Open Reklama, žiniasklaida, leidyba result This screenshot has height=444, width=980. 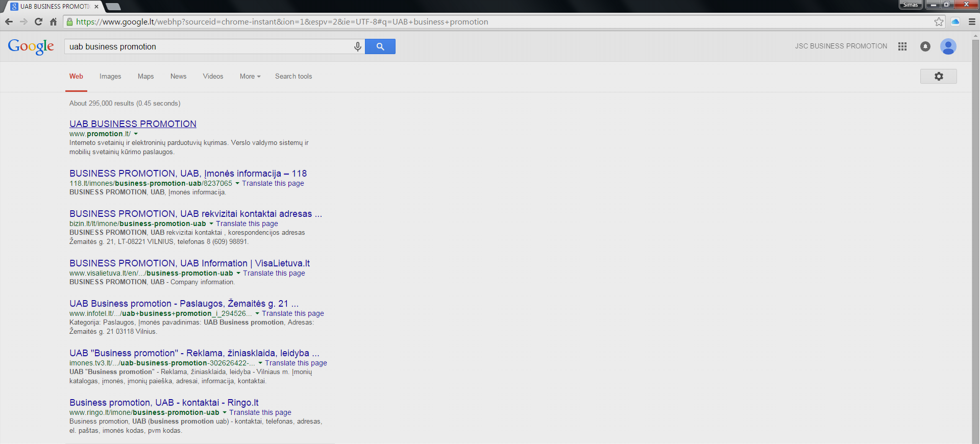(194, 353)
